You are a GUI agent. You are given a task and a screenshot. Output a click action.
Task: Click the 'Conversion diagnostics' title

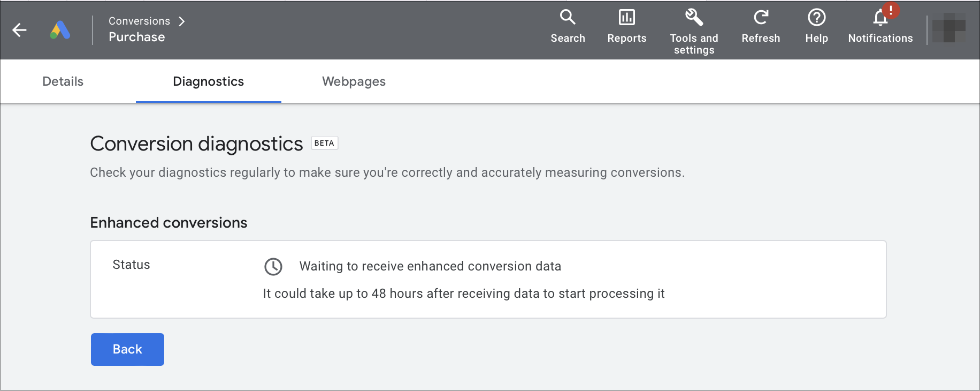click(x=196, y=144)
